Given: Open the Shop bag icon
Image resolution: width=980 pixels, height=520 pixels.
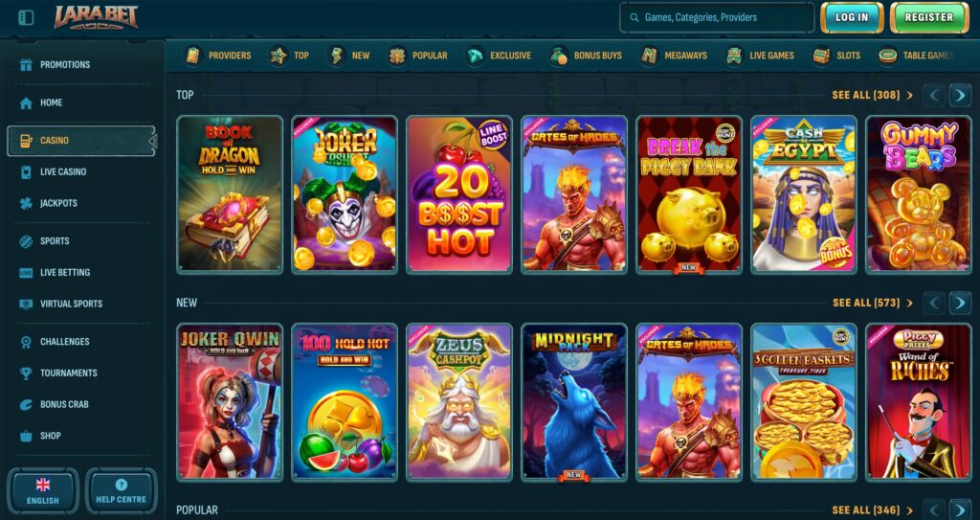Looking at the screenshot, I should coord(26,436).
